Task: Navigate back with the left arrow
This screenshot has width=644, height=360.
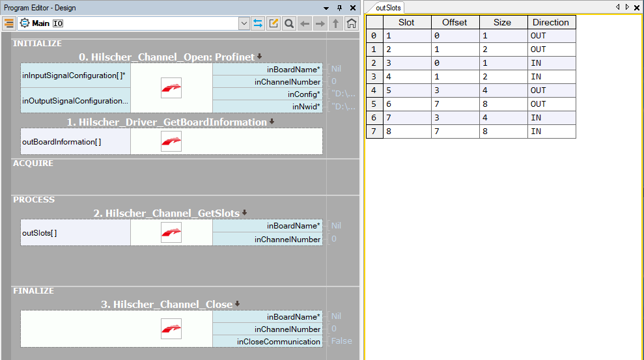Action: (305, 23)
